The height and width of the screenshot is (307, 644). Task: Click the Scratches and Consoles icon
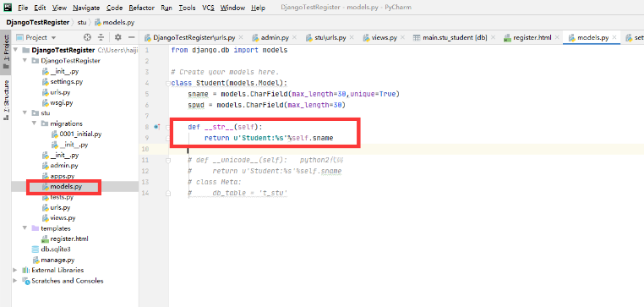click(x=25, y=281)
